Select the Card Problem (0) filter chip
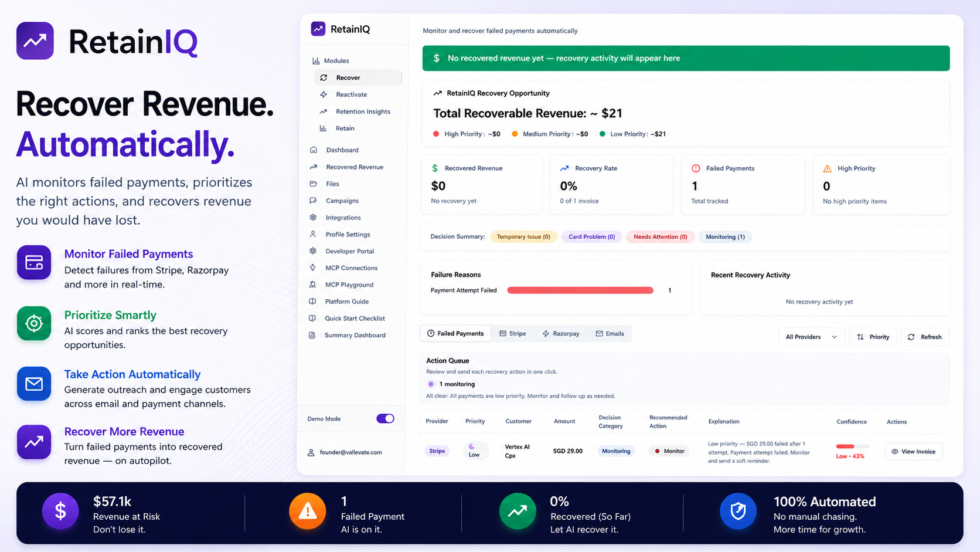This screenshot has width=980, height=552. (591, 237)
